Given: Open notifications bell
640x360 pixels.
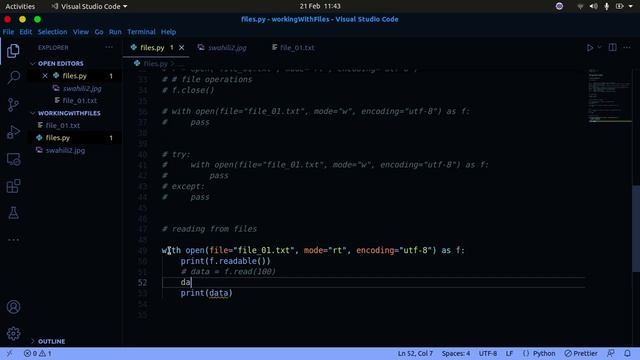Looking at the screenshot, I should tap(627, 353).
